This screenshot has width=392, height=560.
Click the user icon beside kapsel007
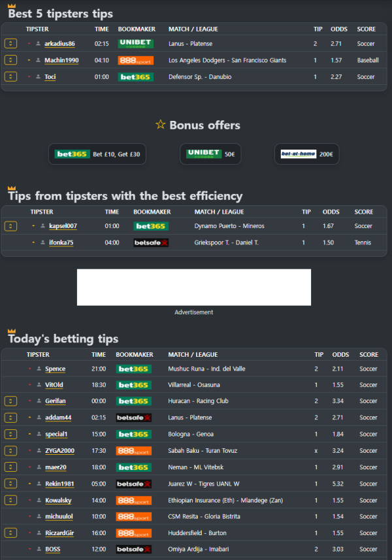42,226
